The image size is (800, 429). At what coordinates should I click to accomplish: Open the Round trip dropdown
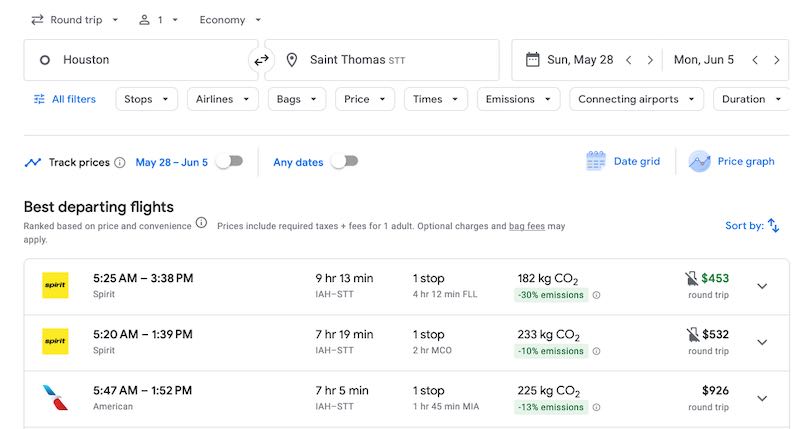pos(74,20)
